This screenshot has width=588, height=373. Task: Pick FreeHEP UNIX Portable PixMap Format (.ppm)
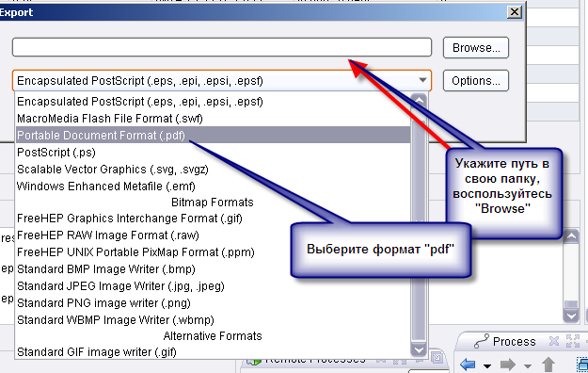coord(213,252)
